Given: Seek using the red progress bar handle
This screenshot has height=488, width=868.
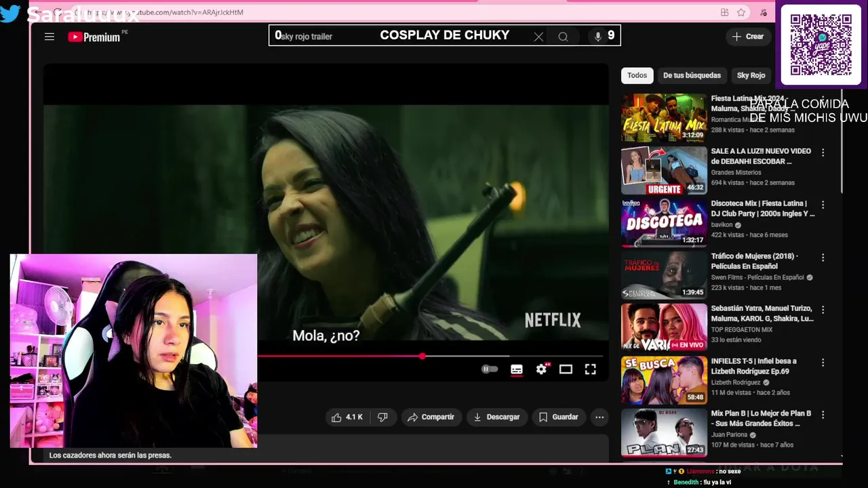Looking at the screenshot, I should (422, 356).
